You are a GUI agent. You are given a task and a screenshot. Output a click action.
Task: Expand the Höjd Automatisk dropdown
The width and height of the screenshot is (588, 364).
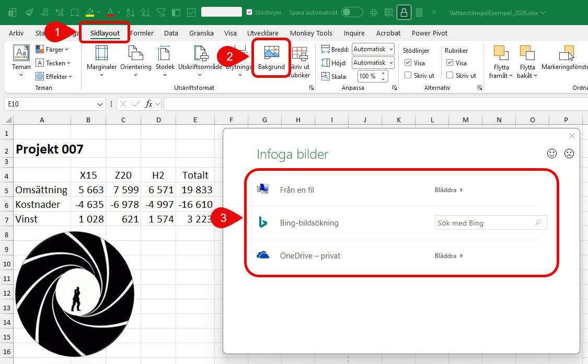tap(373, 63)
